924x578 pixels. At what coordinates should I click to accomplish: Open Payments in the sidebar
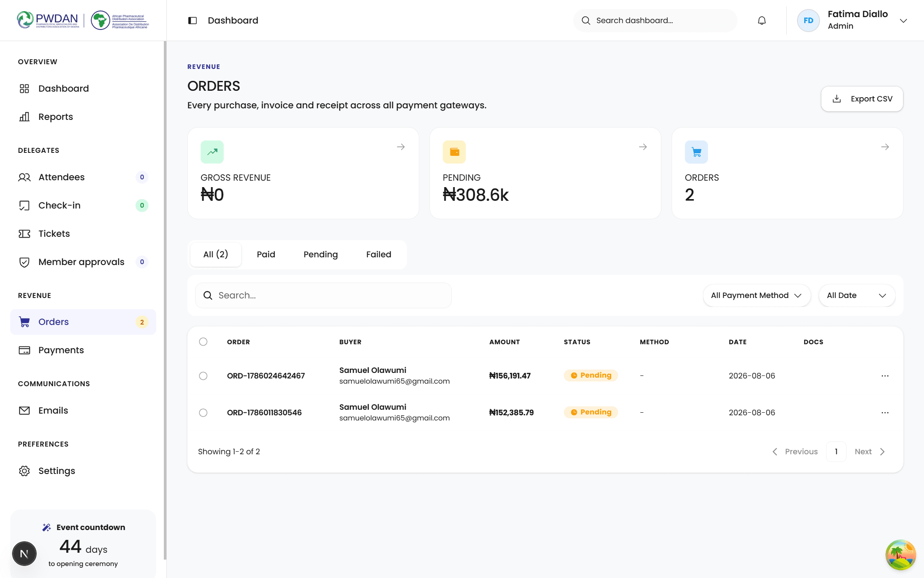(83, 350)
